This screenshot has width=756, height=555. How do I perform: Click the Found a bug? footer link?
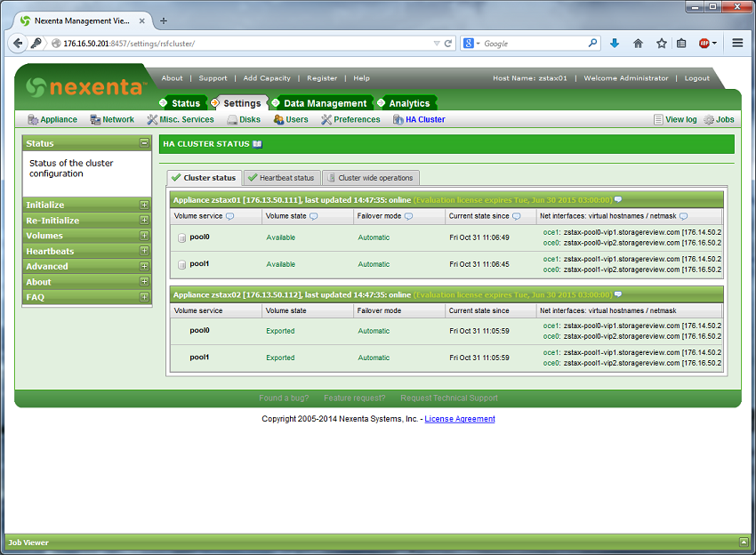[x=284, y=398]
